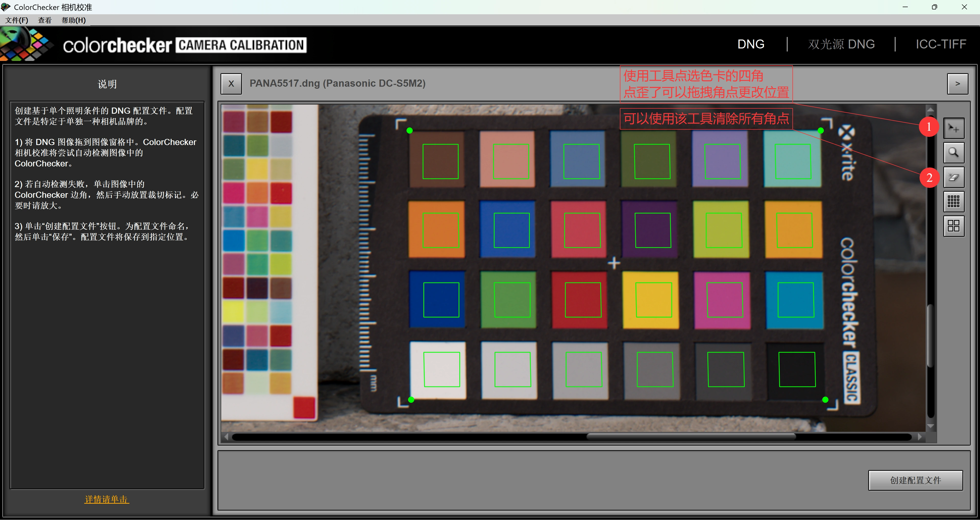Image resolution: width=980 pixels, height=520 pixels.
Task: Click the top-left green corner marker
Action: [409, 130]
